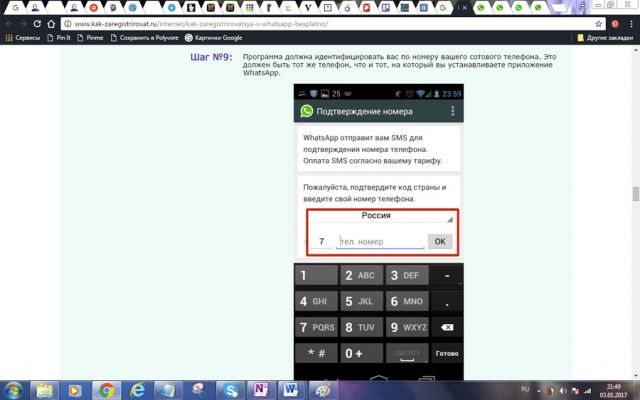Open OneNote from the taskbar

(x=261, y=391)
